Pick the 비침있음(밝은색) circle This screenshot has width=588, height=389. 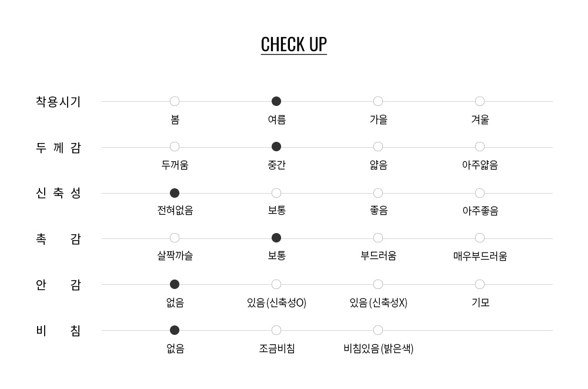[378, 330]
